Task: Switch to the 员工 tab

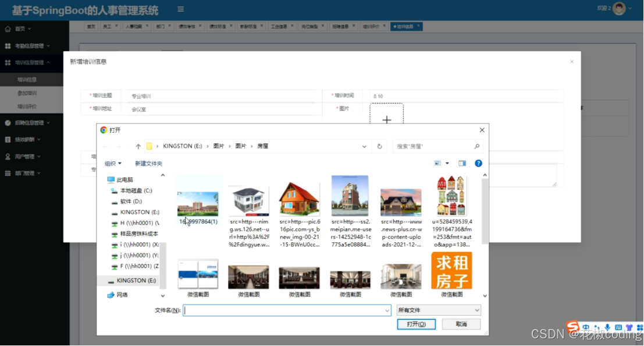Action: tap(108, 26)
